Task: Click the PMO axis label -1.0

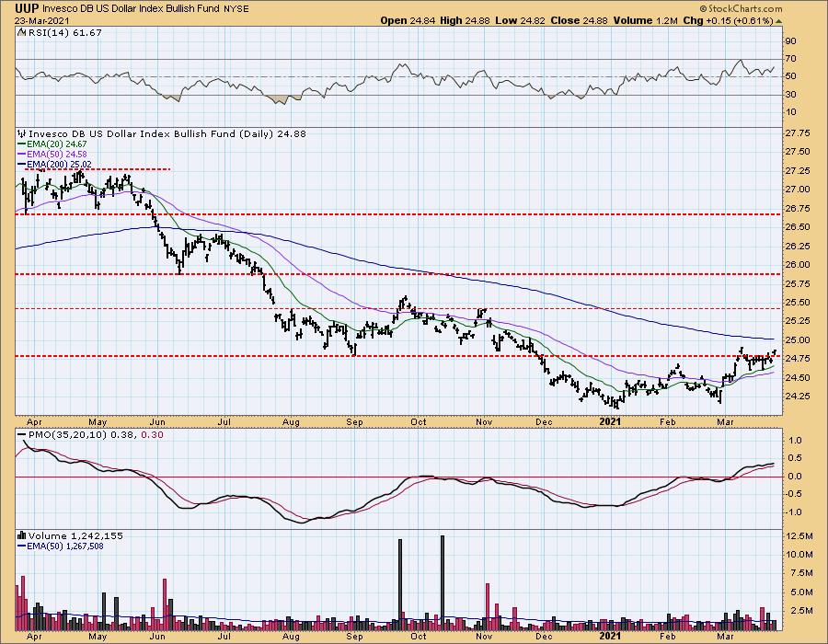Action: click(x=793, y=512)
